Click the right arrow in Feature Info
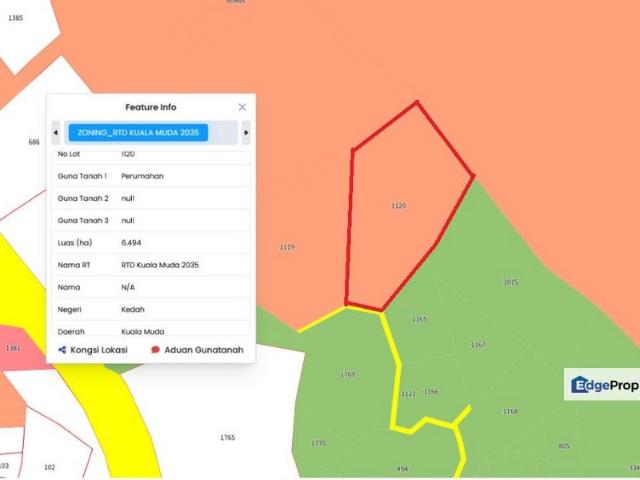The height and width of the screenshot is (480, 640). [x=246, y=132]
